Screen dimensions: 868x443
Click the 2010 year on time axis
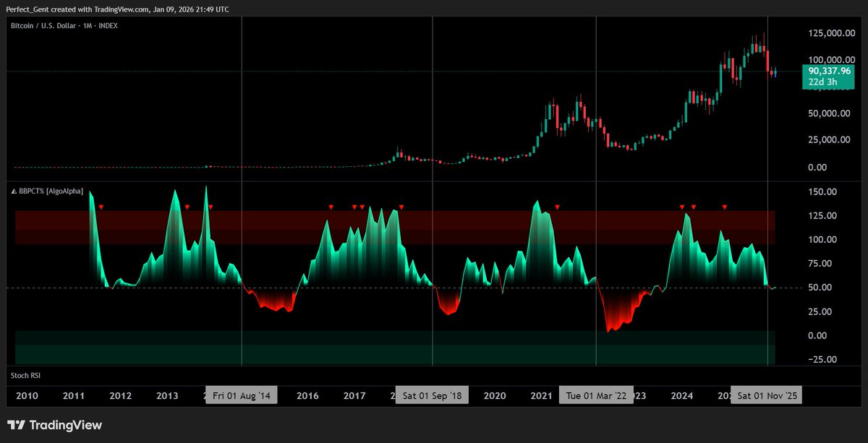point(27,395)
